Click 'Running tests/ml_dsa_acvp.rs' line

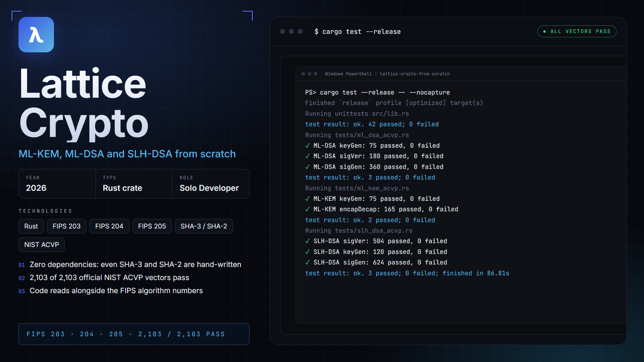pyautogui.click(x=357, y=135)
